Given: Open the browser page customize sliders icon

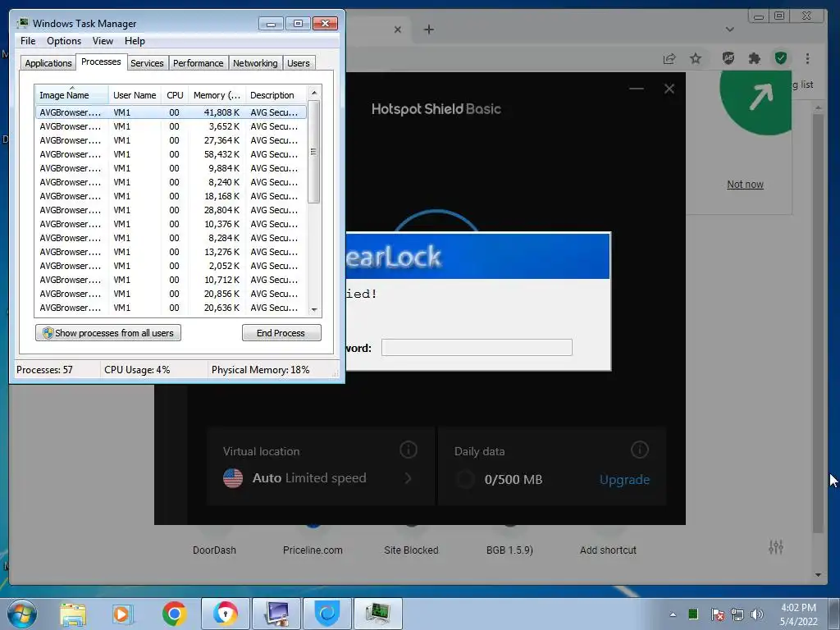Looking at the screenshot, I should click(x=776, y=546).
